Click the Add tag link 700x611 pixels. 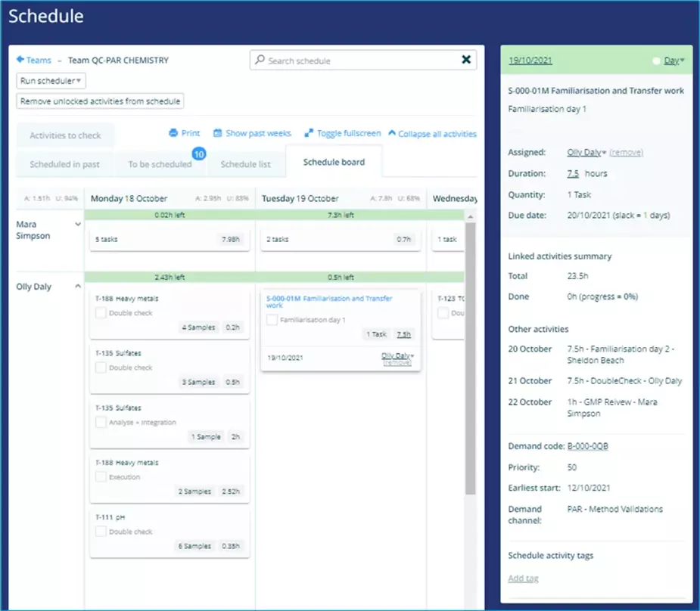pyautogui.click(x=523, y=578)
